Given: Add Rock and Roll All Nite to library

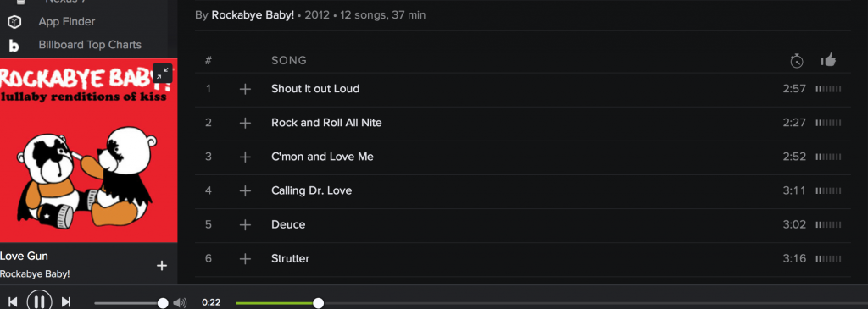Looking at the screenshot, I should pyautogui.click(x=245, y=123).
